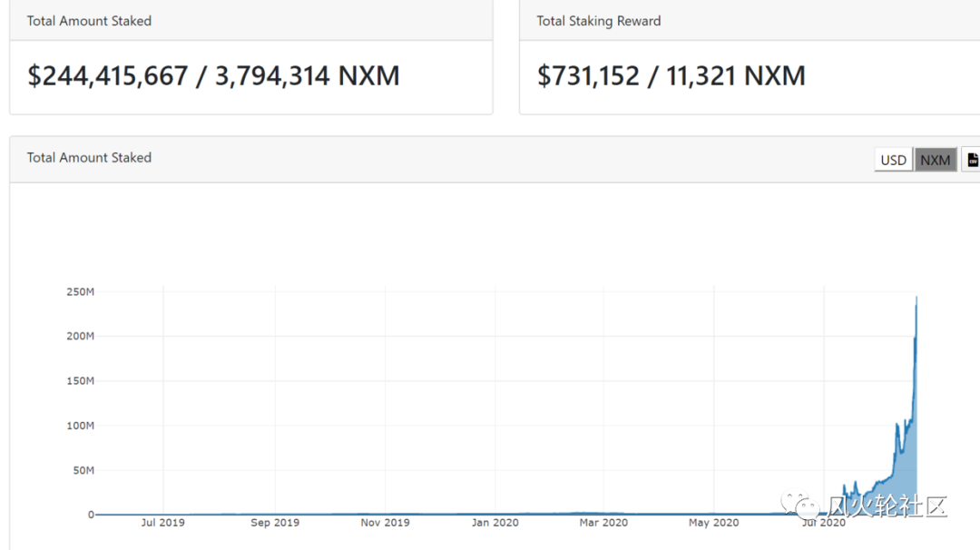Click the Nov 2019 x-axis label
This screenshot has width=980, height=550.
(x=385, y=523)
